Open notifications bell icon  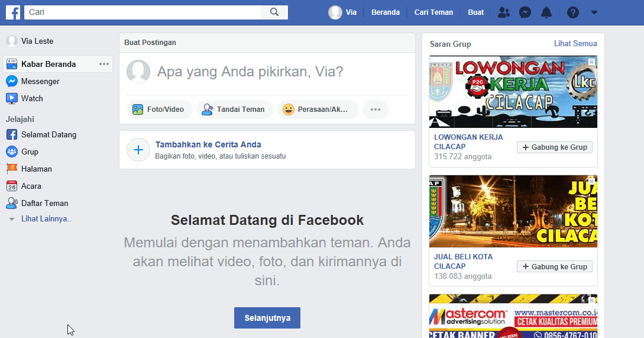pos(546,12)
